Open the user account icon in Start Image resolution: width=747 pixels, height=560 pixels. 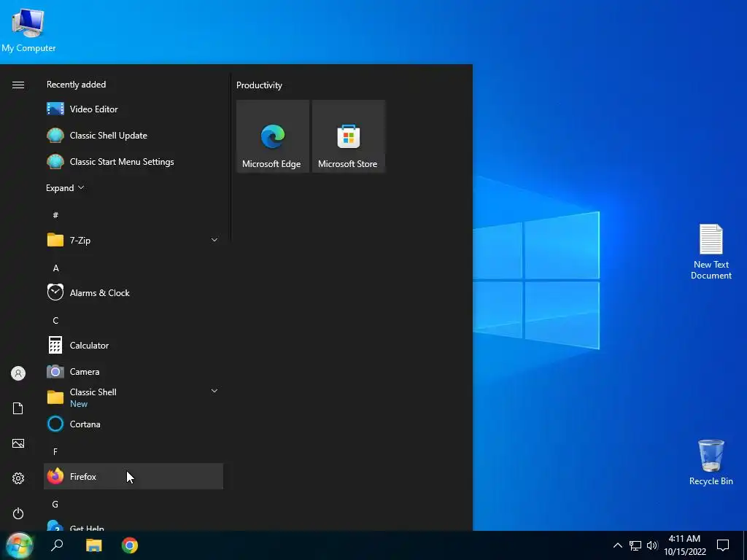18,373
